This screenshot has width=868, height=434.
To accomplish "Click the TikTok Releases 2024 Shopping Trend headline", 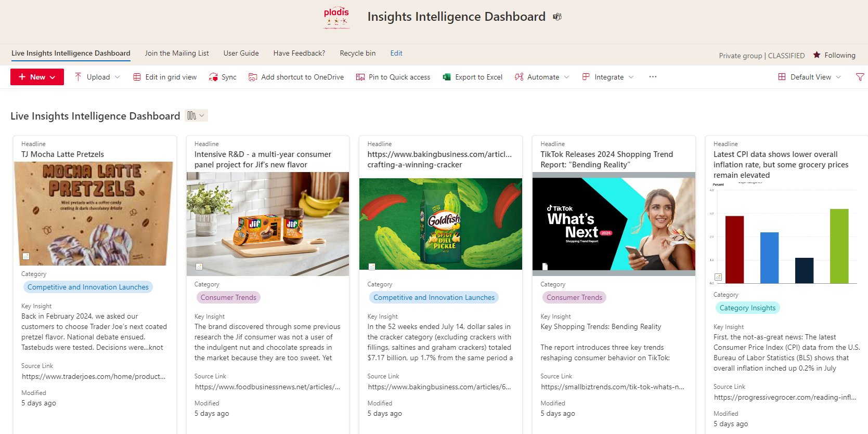I will [x=606, y=160].
